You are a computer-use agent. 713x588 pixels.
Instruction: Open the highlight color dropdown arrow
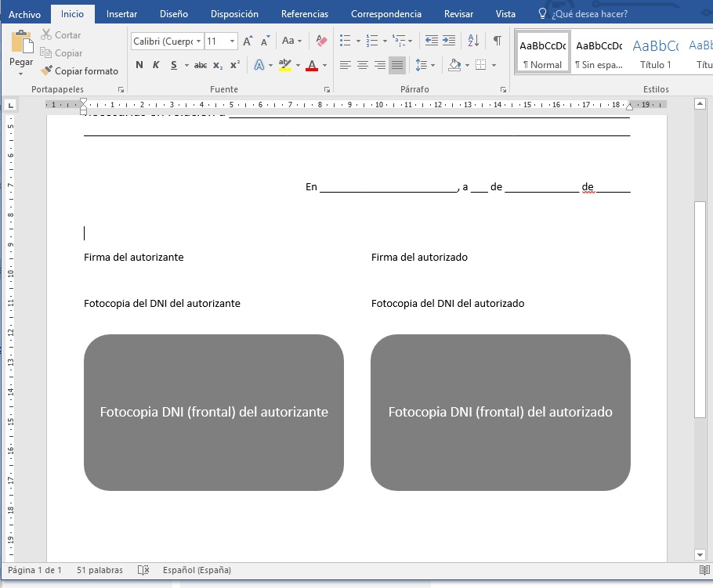pos(298,66)
